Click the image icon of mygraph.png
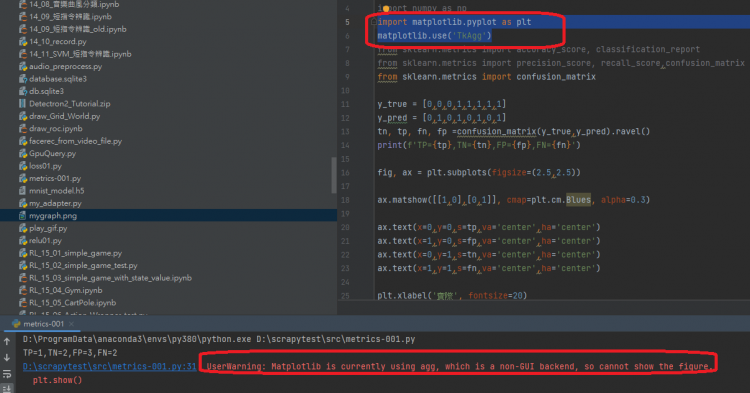This screenshot has width=750, height=393. (x=22, y=216)
